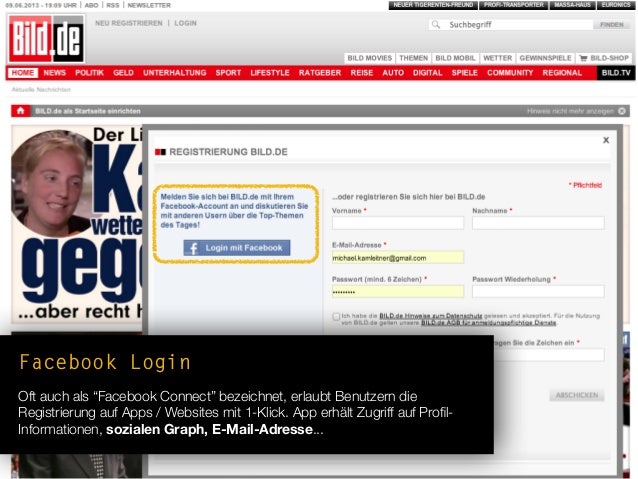Open the SPORT section
The image size is (638, 479).
228,73
